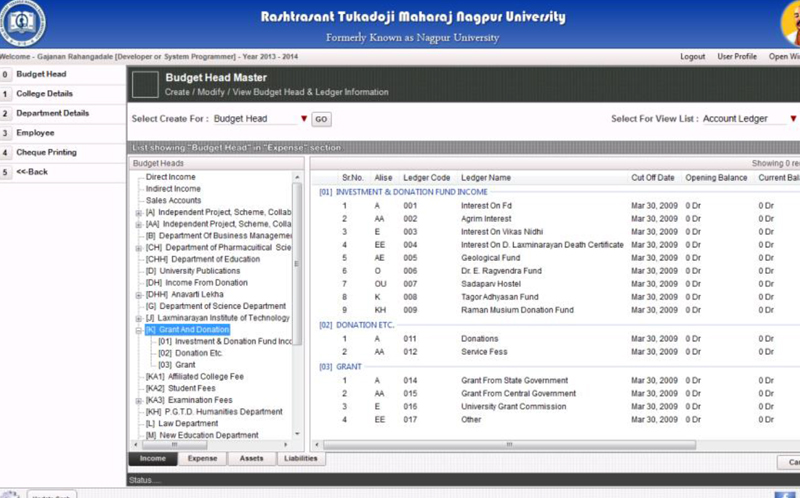Collapse the [K] Grant And Donation node
This screenshot has width=800, height=498.
pyautogui.click(x=138, y=330)
